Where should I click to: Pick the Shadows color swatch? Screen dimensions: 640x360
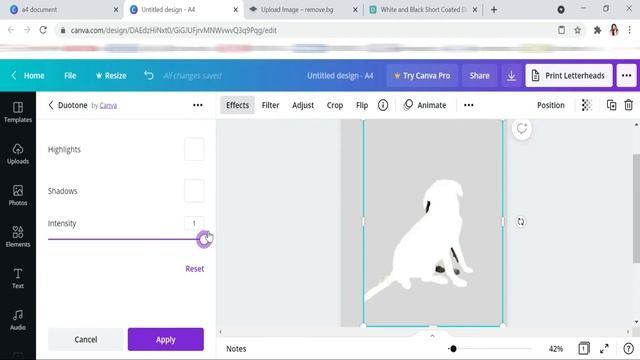(194, 191)
